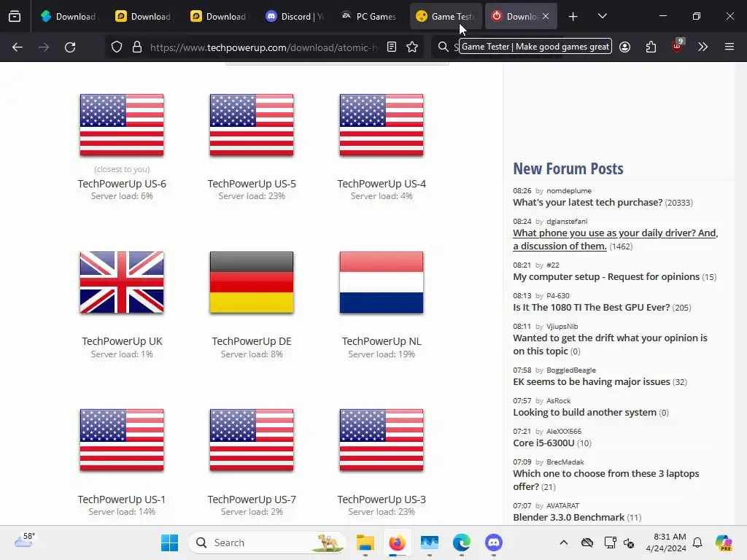Click the Firefox taskbar icon
The height and width of the screenshot is (560, 747).
coord(398,542)
